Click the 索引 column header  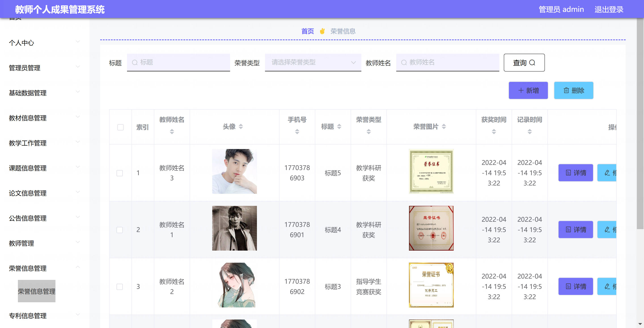[142, 127]
